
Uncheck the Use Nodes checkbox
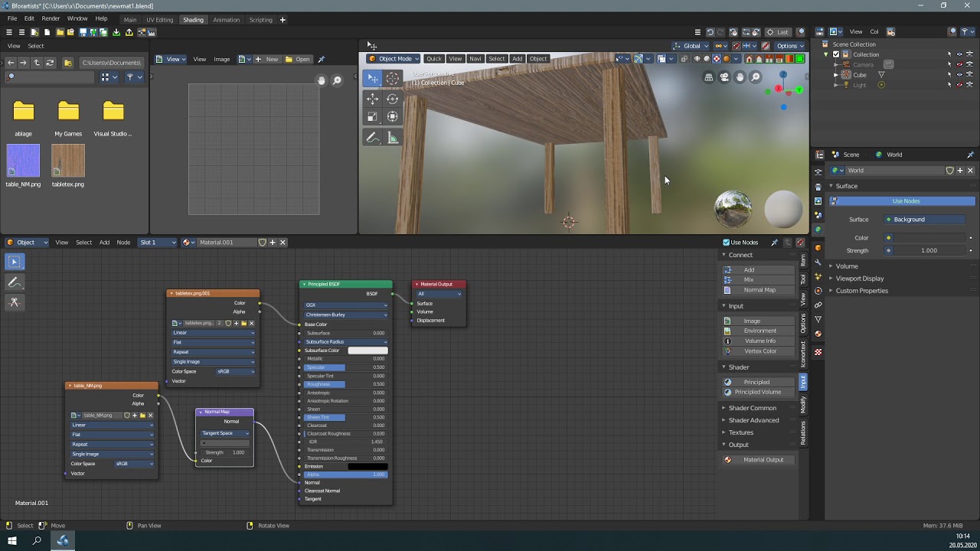coord(726,243)
